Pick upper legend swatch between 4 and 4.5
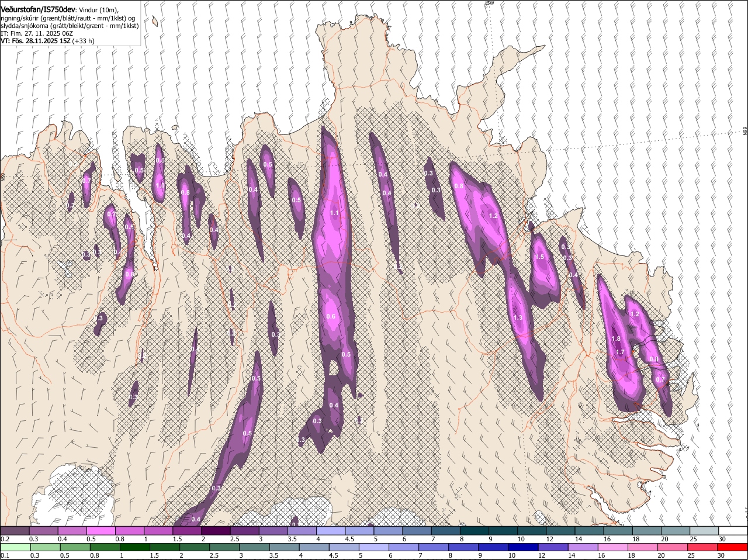 pyautogui.click(x=330, y=531)
